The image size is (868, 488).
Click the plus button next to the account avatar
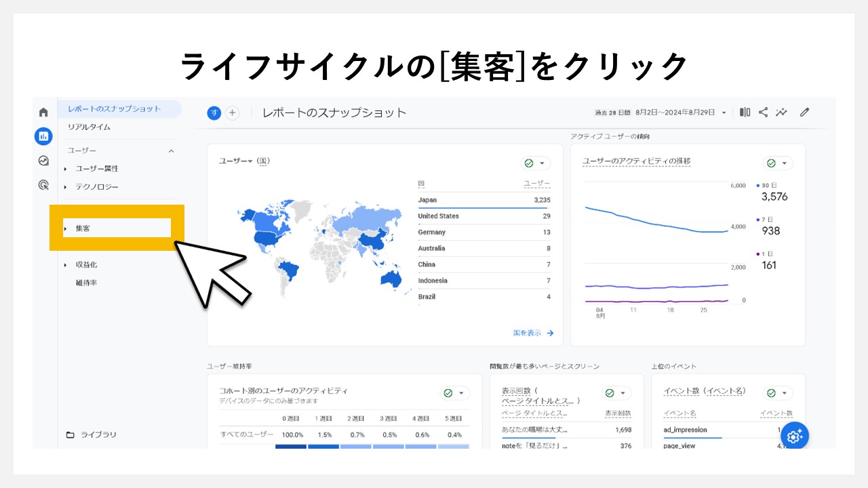(232, 113)
